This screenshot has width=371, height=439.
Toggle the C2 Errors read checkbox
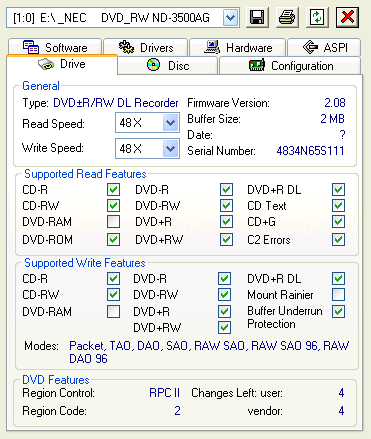click(x=338, y=239)
